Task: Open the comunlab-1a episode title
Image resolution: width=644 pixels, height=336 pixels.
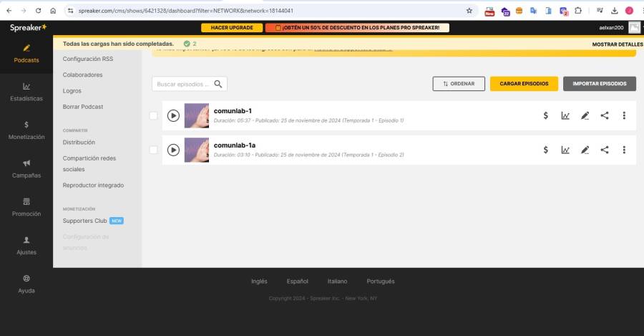Action: [235, 145]
